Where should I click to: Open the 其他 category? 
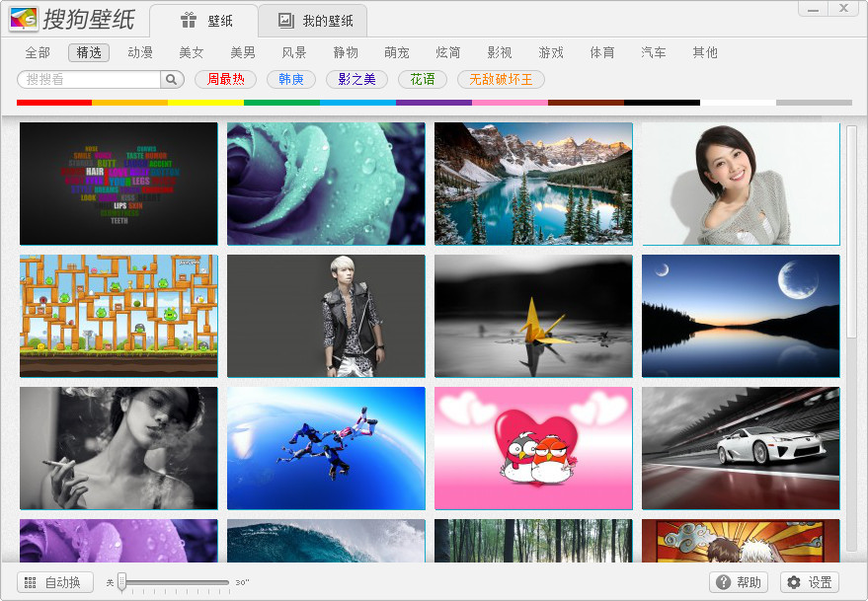pyautogui.click(x=705, y=52)
